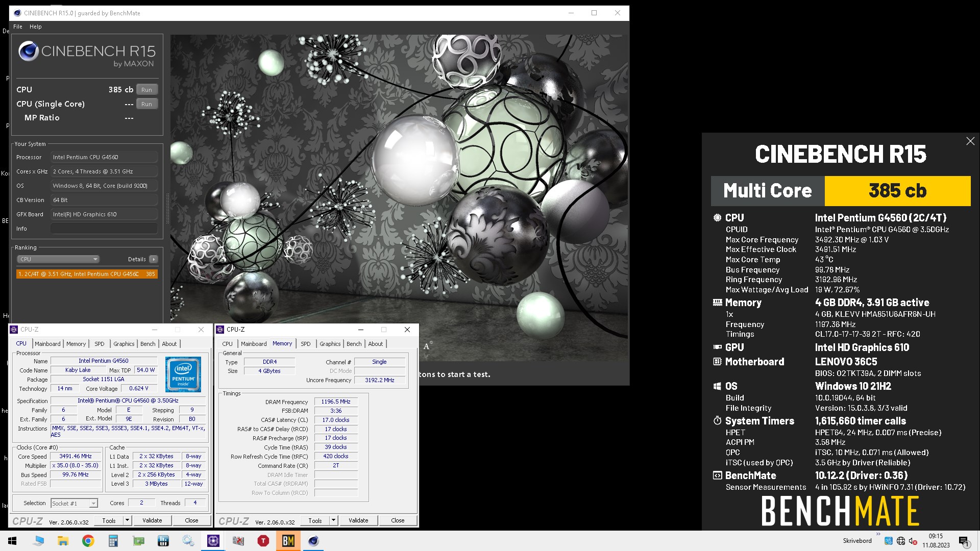Open the dark bar-chart monitor taskbar icon
Image resolution: width=980 pixels, height=551 pixels.
pyautogui.click(x=163, y=541)
